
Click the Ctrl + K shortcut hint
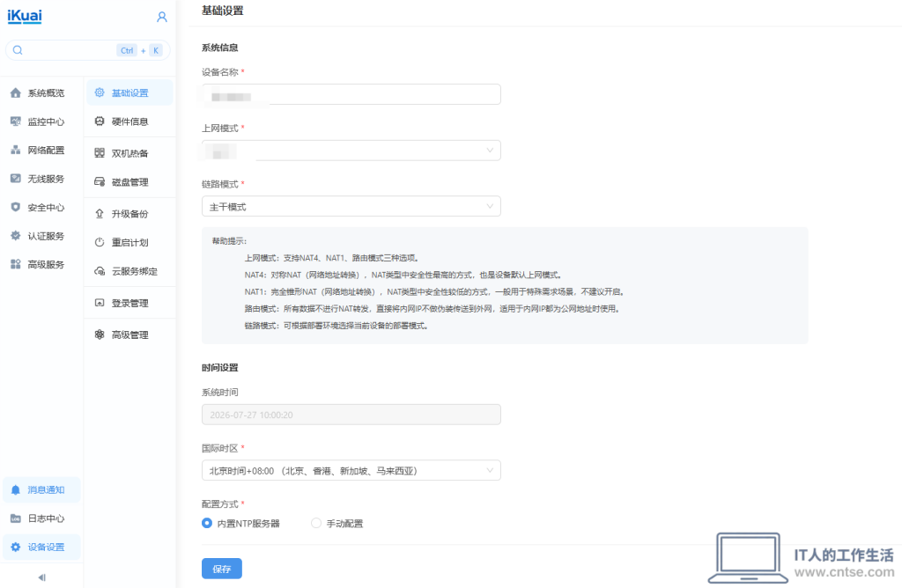click(140, 50)
